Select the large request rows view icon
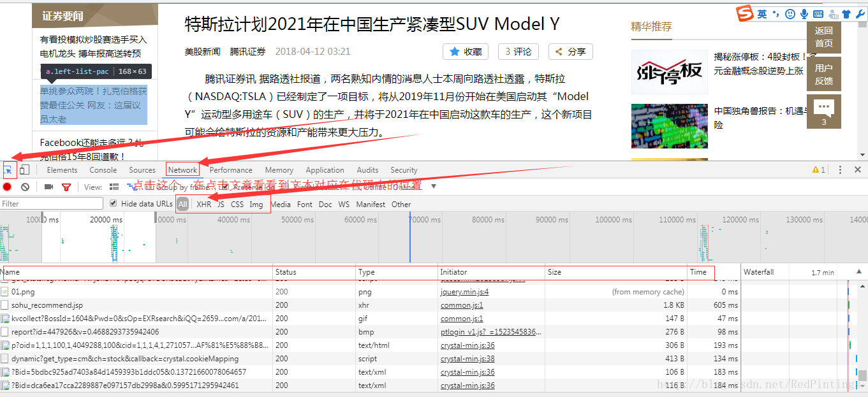 [x=114, y=187]
